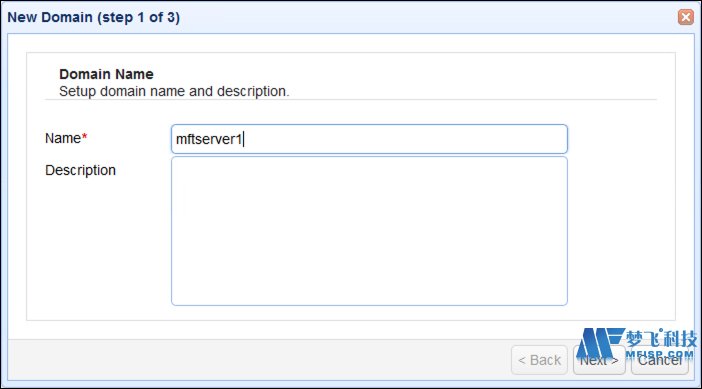The height and width of the screenshot is (389, 702).
Task: Click the Next > button
Action: pos(599,360)
